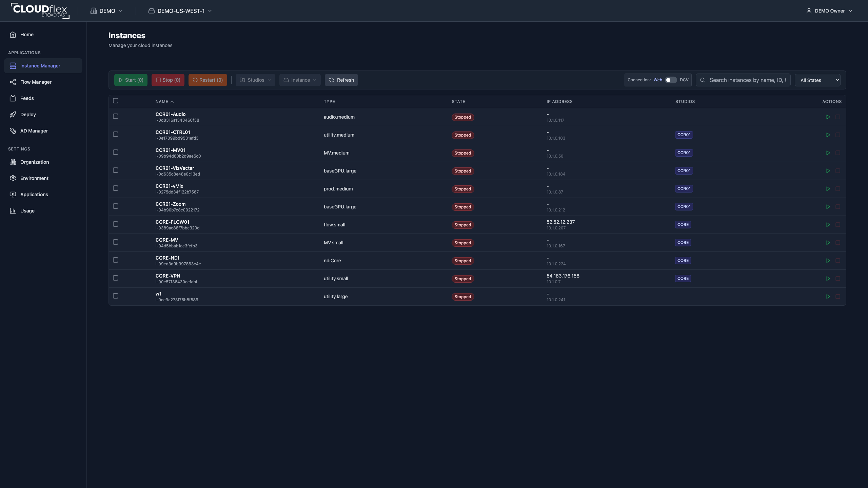Image resolution: width=868 pixels, height=488 pixels.
Task: Open Flow Manager from the sidebar
Action: (43, 82)
